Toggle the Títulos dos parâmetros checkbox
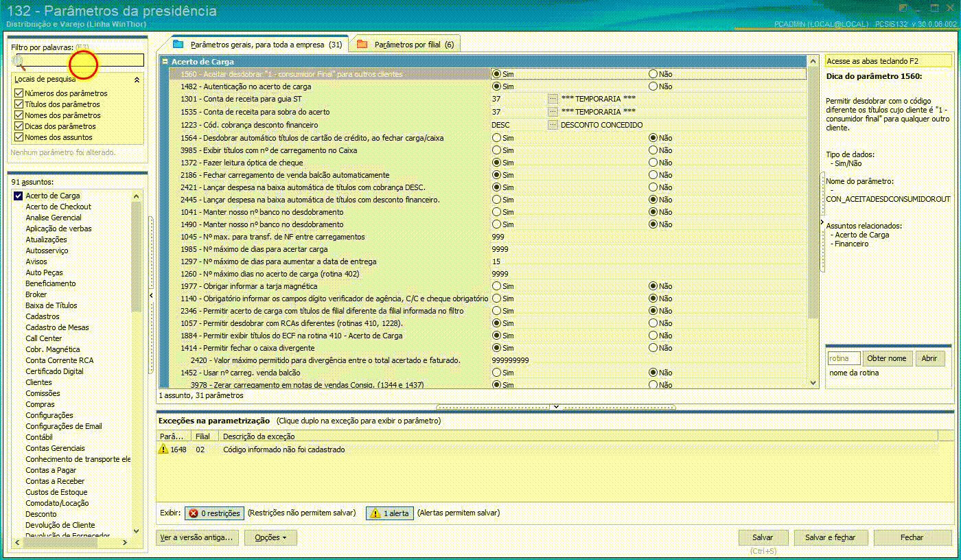This screenshot has width=961, height=560. pyautogui.click(x=19, y=104)
